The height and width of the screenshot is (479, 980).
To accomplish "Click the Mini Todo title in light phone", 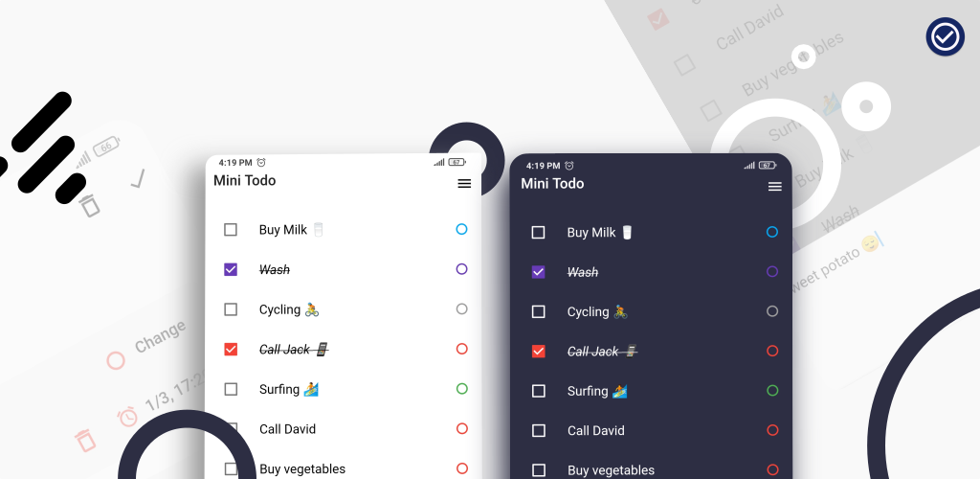I will tap(244, 181).
